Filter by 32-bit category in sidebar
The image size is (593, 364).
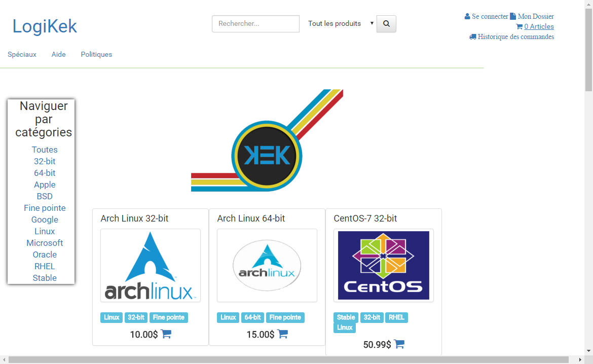[x=45, y=162]
